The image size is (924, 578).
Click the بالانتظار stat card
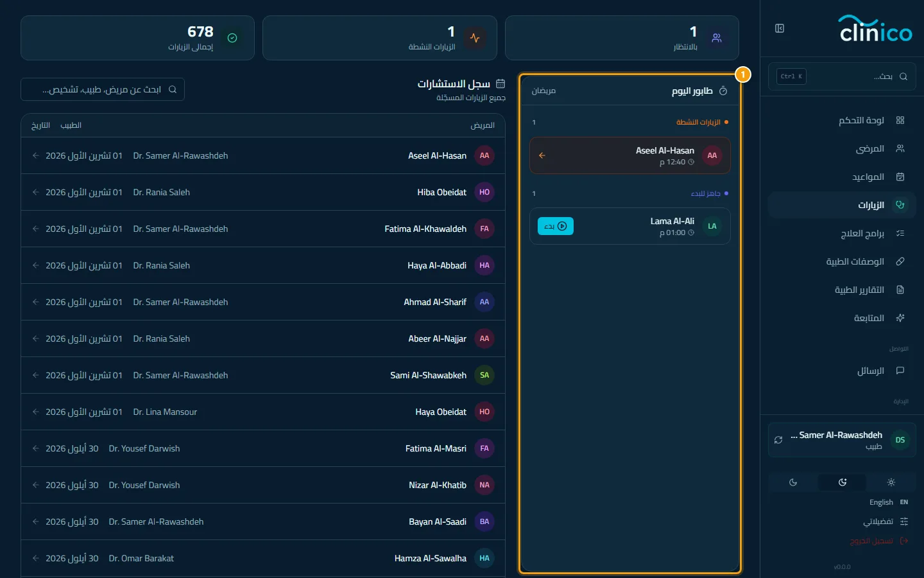coord(622,38)
